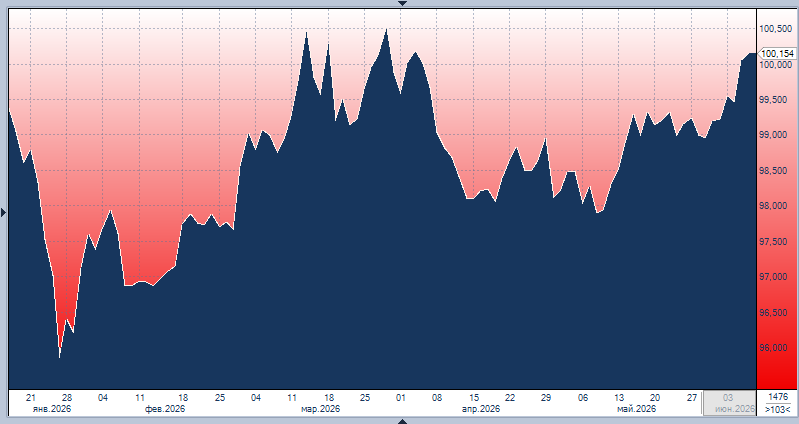
Task: Click the апр.2026 month label
Action: tap(481, 409)
